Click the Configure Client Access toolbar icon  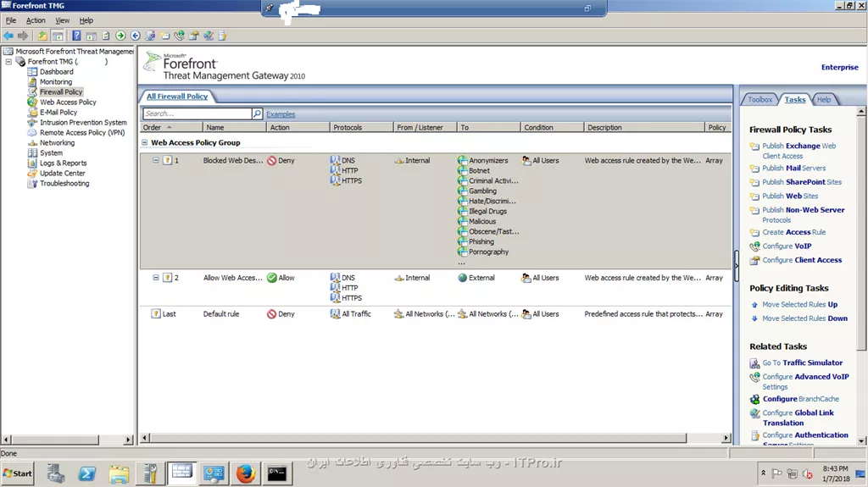coord(194,36)
